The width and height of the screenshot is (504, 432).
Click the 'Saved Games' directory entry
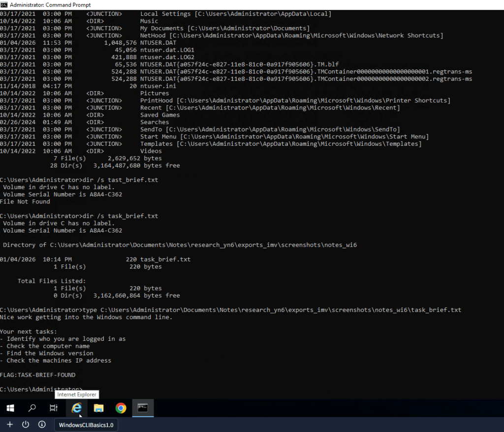(x=160, y=115)
